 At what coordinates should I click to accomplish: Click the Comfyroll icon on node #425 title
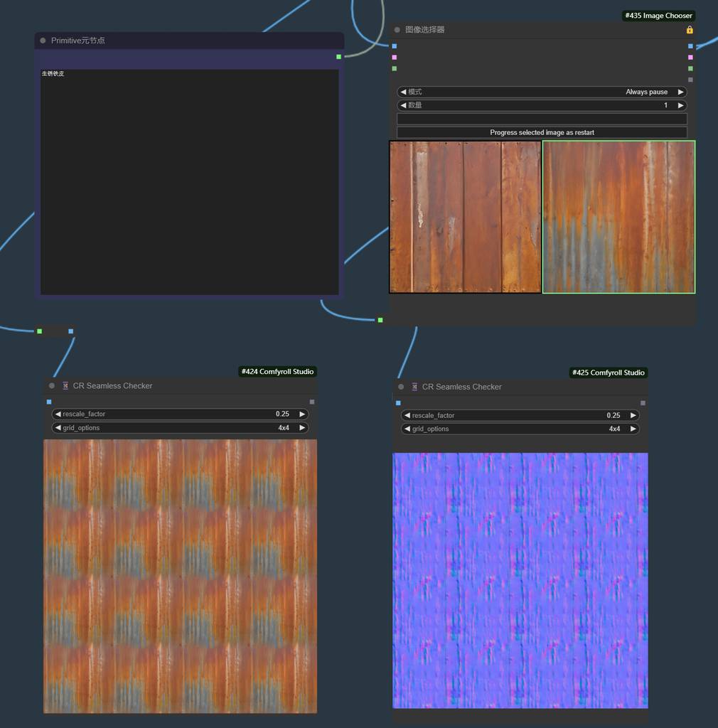414,387
